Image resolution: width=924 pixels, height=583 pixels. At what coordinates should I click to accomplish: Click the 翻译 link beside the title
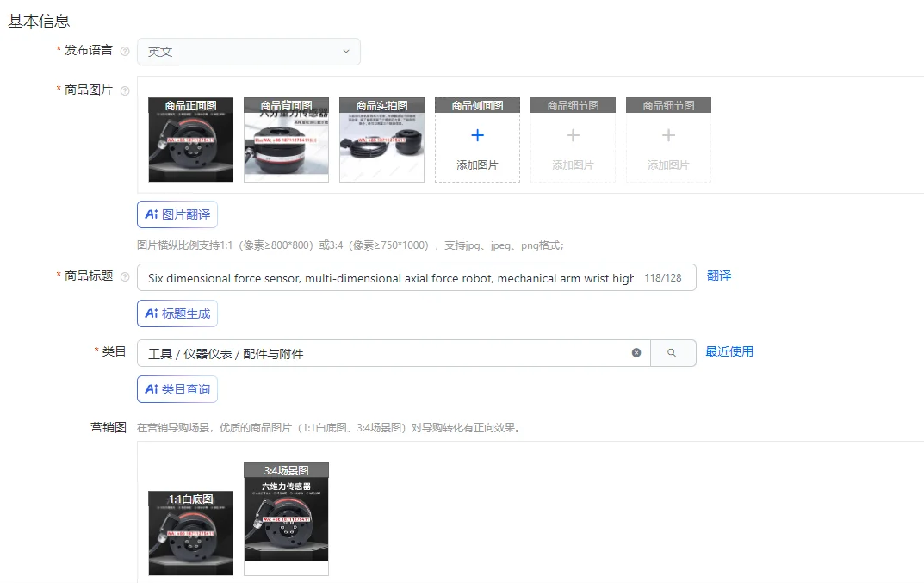tap(719, 276)
